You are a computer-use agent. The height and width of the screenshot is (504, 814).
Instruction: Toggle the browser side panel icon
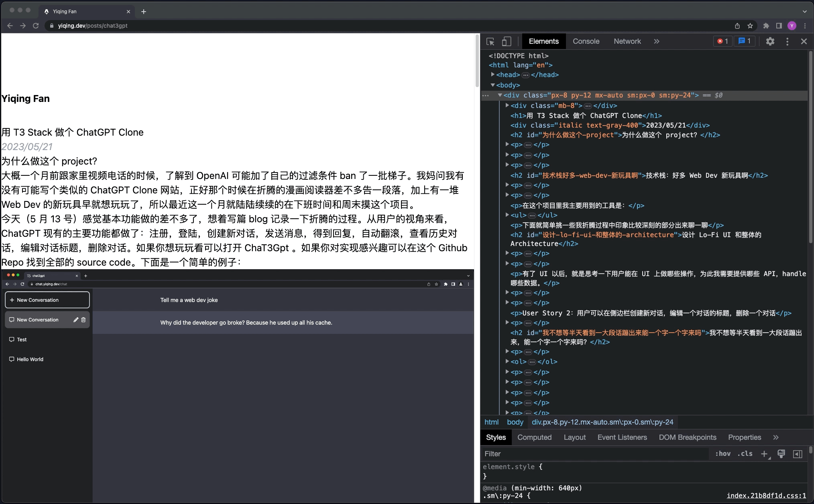[x=779, y=26]
